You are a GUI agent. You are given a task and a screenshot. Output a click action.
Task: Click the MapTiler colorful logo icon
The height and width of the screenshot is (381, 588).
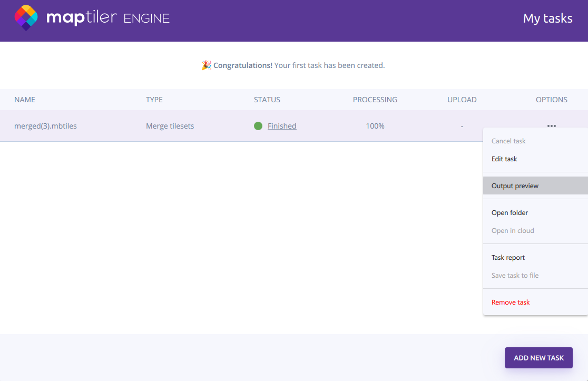click(x=25, y=17)
